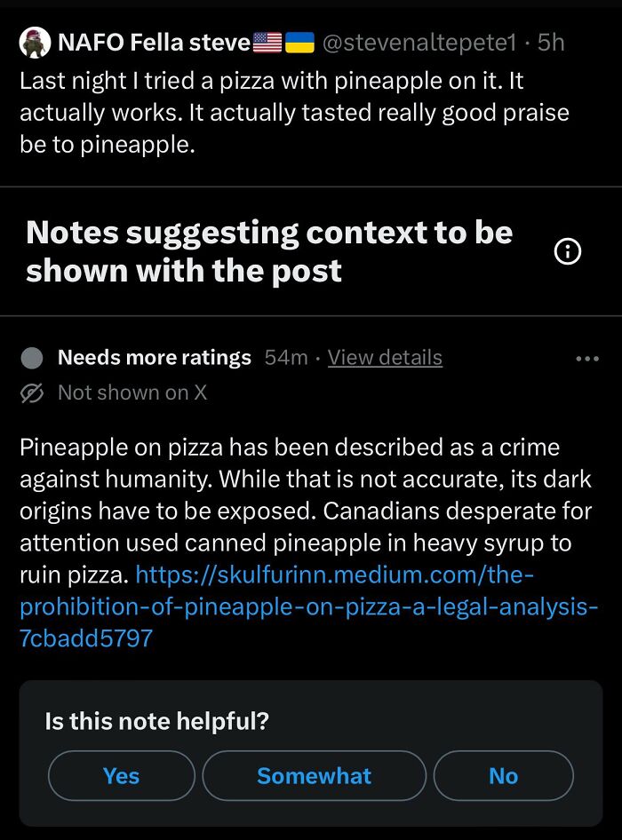Select the 'Yes' helpfulness option
Viewport: 622px width, 840px height.
tap(121, 775)
